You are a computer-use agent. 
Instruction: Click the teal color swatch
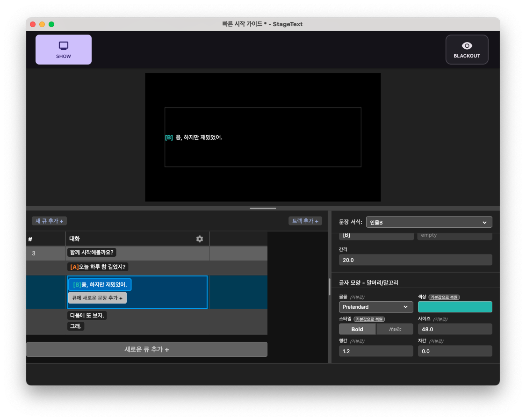click(455, 307)
